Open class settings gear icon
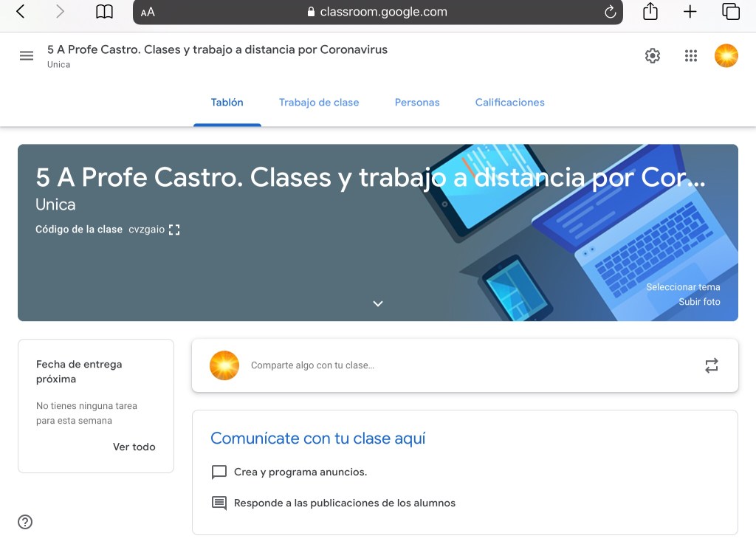The height and width of the screenshot is (547, 756). (653, 56)
